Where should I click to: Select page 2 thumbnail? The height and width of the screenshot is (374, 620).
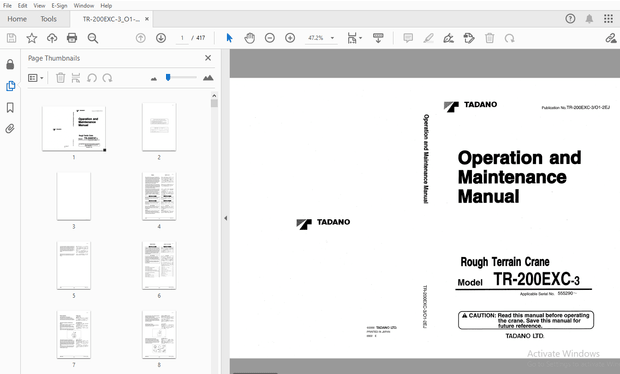click(159, 127)
